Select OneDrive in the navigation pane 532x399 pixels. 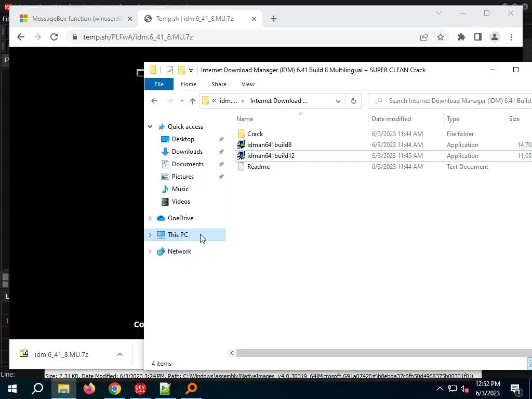tap(180, 218)
